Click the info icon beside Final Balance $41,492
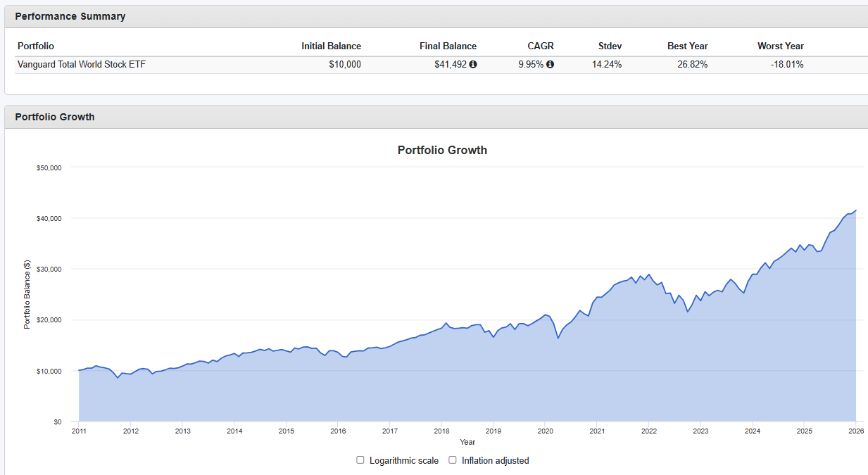Screen dimensions: 868x475 point(473,65)
